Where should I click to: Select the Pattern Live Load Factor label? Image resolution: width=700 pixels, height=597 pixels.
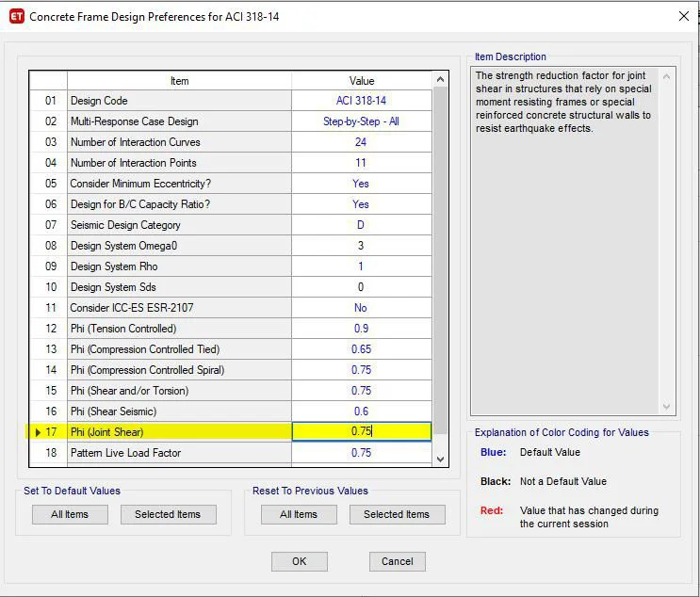[x=126, y=452]
